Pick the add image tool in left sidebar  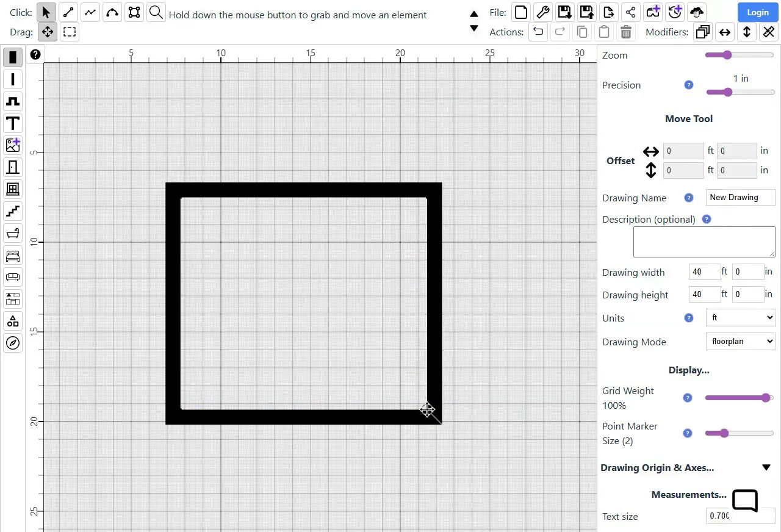[x=13, y=145]
